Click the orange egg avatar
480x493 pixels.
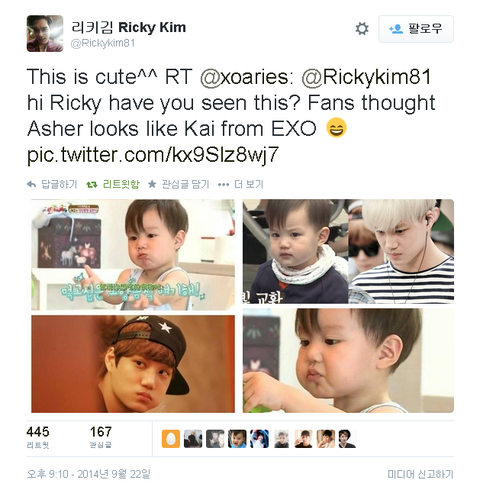[171, 439]
